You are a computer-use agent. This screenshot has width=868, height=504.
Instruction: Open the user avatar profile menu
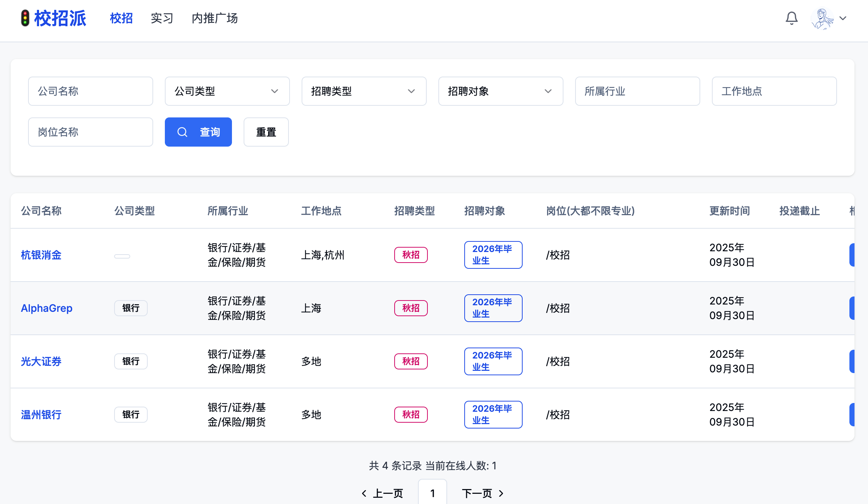(x=822, y=18)
